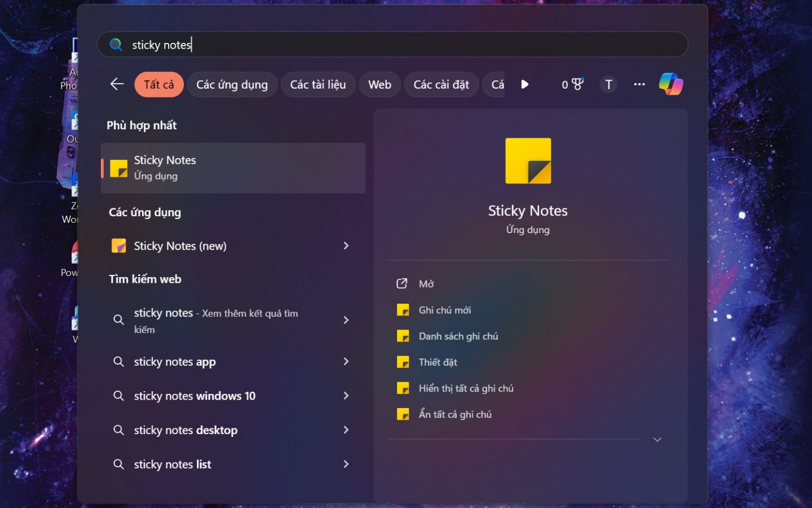Click inside the search text field

click(395, 45)
